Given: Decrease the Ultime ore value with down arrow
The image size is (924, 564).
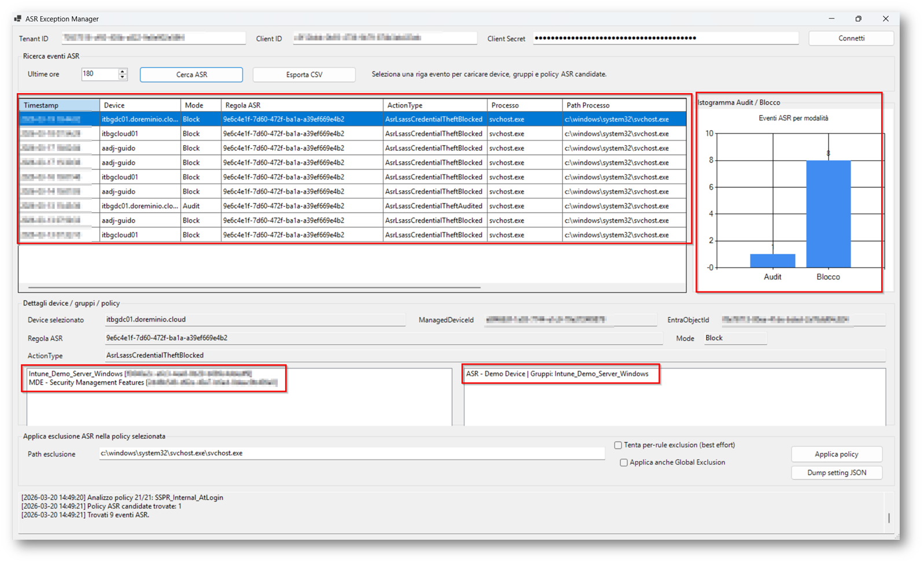Looking at the screenshot, I should (123, 77).
